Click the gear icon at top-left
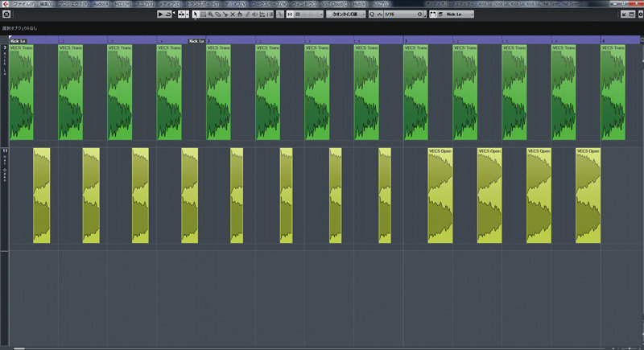This screenshot has height=350, width=644. click(5, 14)
